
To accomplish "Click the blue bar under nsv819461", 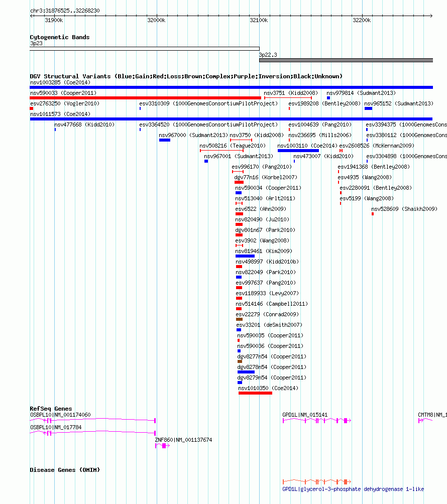I will pyautogui.click(x=245, y=256).
